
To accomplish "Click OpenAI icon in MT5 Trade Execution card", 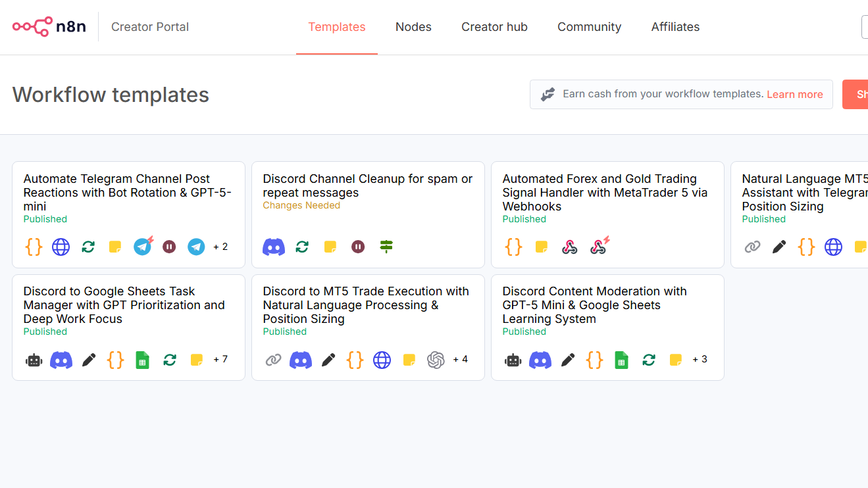I will click(x=436, y=360).
